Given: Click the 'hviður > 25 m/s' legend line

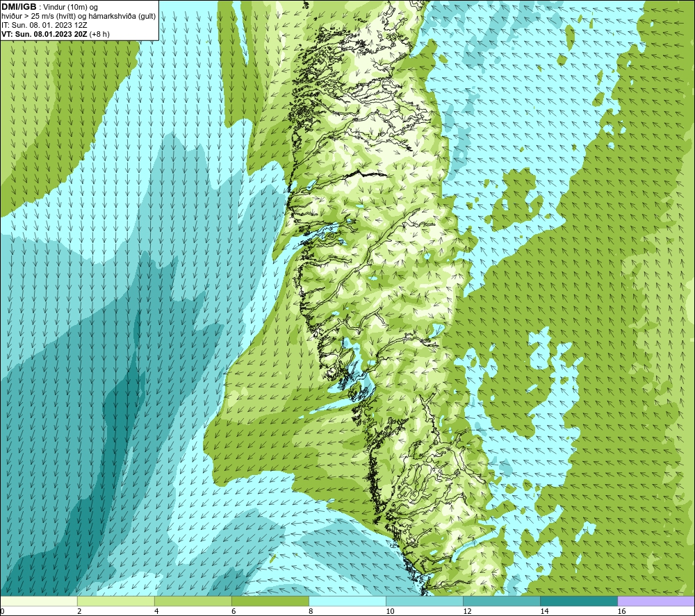Looking at the screenshot, I should pos(79,17).
